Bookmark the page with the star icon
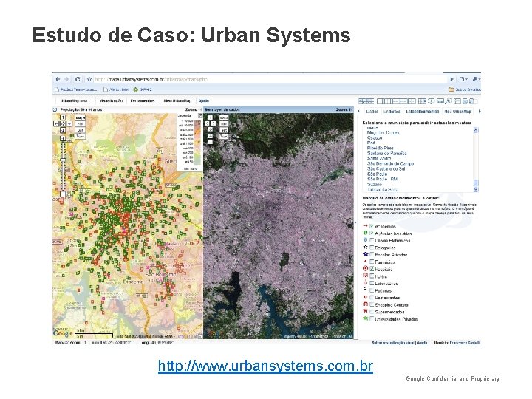The height and width of the screenshot is (399, 532). [89, 79]
